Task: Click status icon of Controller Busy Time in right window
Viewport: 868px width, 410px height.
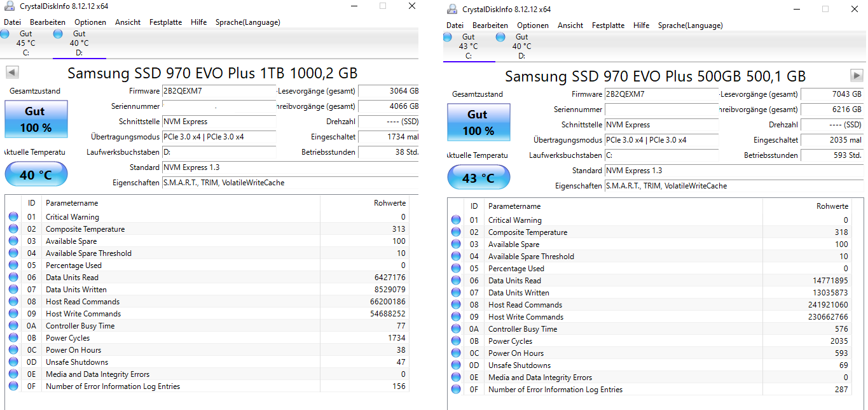Action: [456, 329]
